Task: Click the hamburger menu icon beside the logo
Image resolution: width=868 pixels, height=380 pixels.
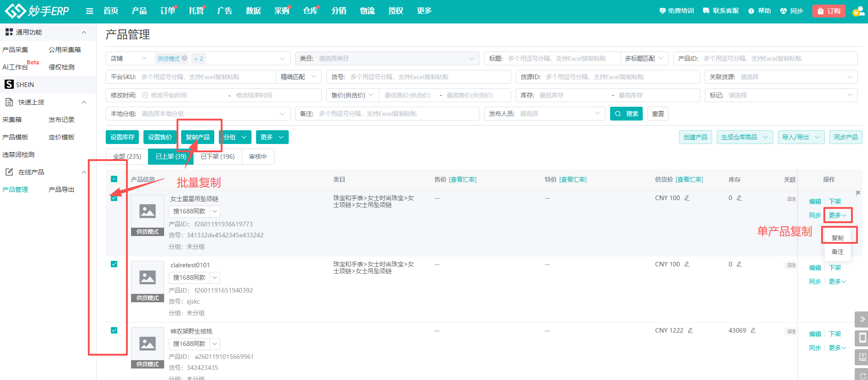Action: [x=90, y=11]
